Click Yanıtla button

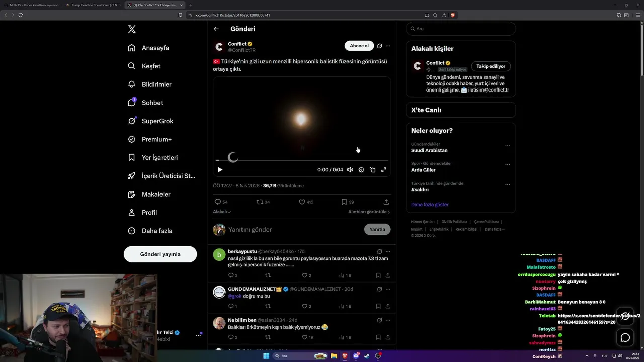[x=377, y=229]
